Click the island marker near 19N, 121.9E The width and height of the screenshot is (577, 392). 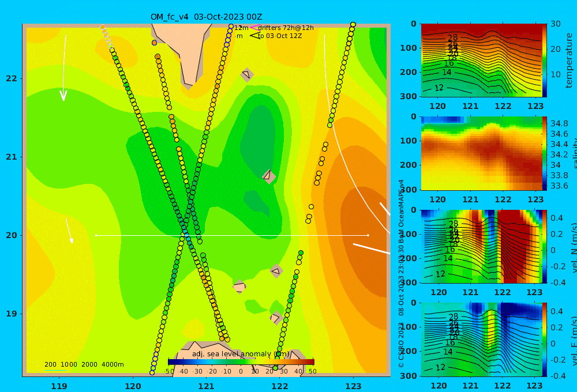click(276, 318)
